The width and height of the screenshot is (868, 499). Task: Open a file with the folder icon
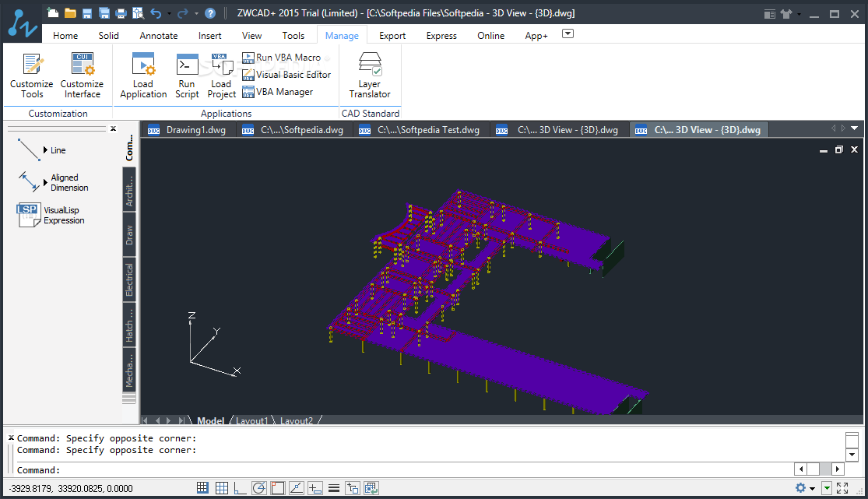[70, 12]
